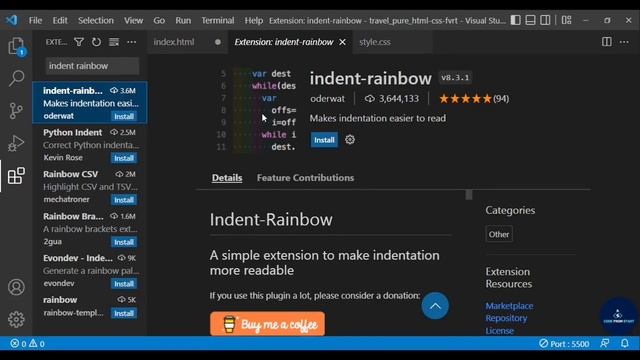The image size is (640, 360).
Task: Click the Buy me a coffee button
Action: (x=268, y=324)
